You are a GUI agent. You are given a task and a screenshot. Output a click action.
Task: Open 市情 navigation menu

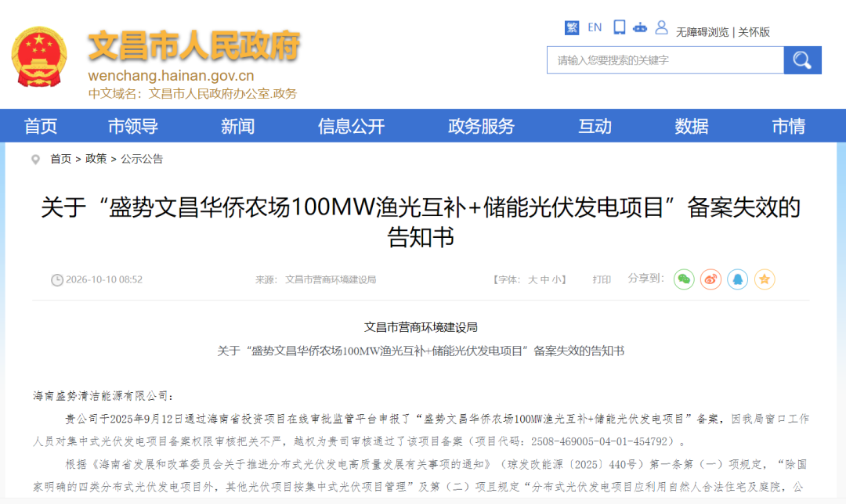(788, 126)
